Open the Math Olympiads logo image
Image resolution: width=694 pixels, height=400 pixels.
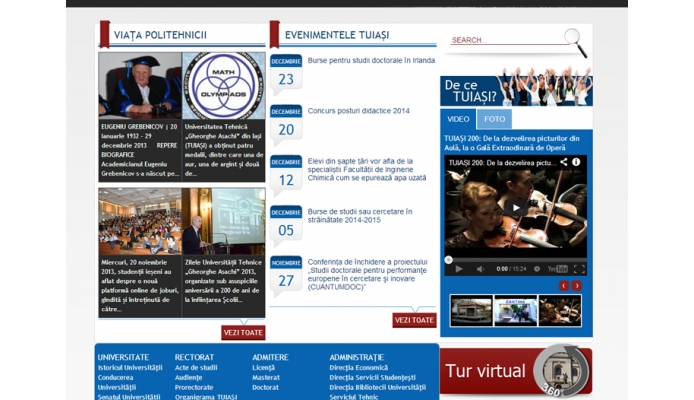pos(224,86)
